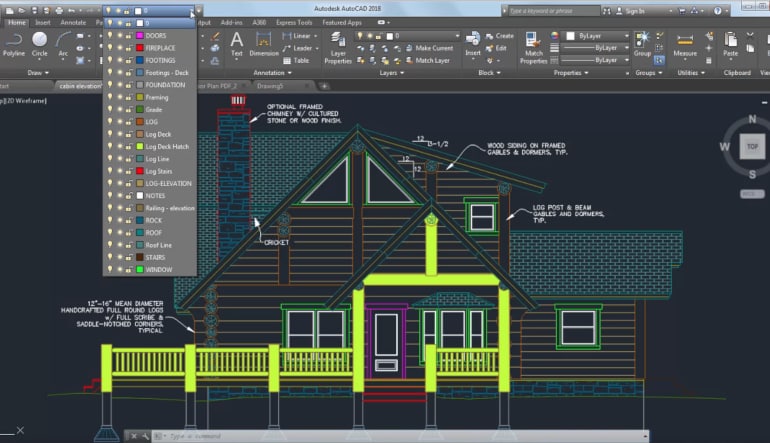This screenshot has width=770, height=443.
Task: Toggle the DOORS layer light bulb off
Action: tap(110, 35)
